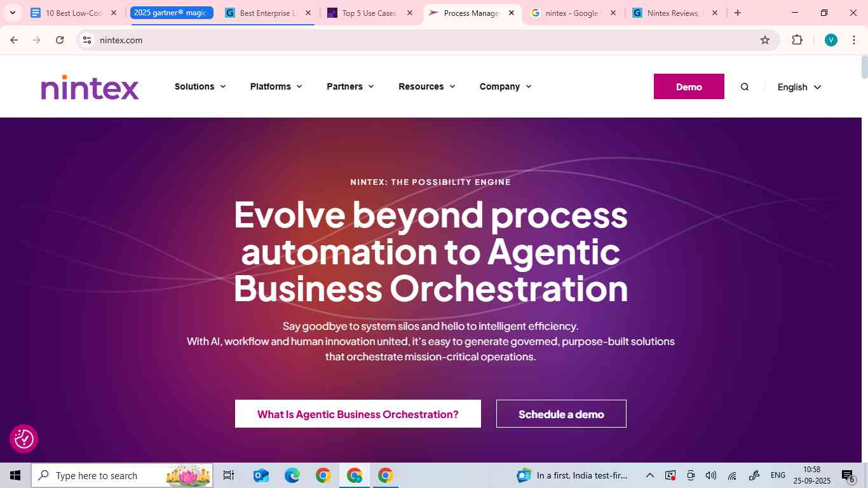Expand the Solutions menu
Screen dimensions: 868x488
click(x=200, y=86)
